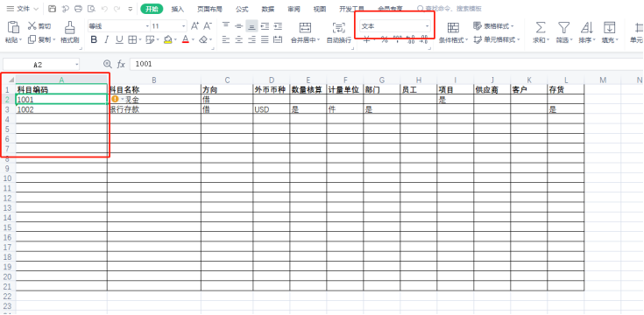Click the font color red A swatch

point(185,39)
